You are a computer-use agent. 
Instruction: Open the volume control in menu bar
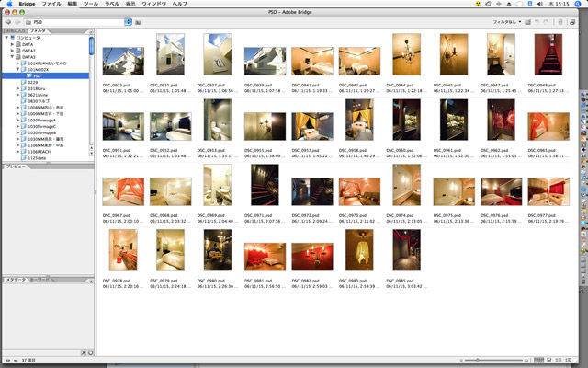(x=540, y=4)
